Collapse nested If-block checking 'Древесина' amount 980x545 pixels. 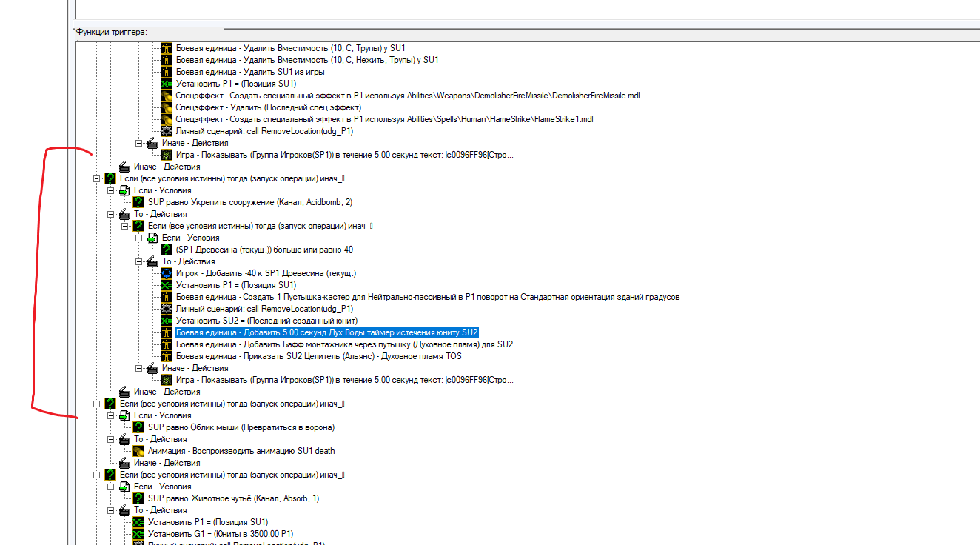click(124, 226)
